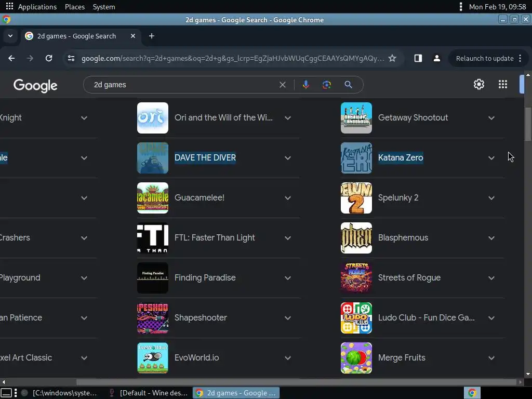The width and height of the screenshot is (532, 399).
Task: Expand the Katana Zero entry
Action: tap(491, 158)
